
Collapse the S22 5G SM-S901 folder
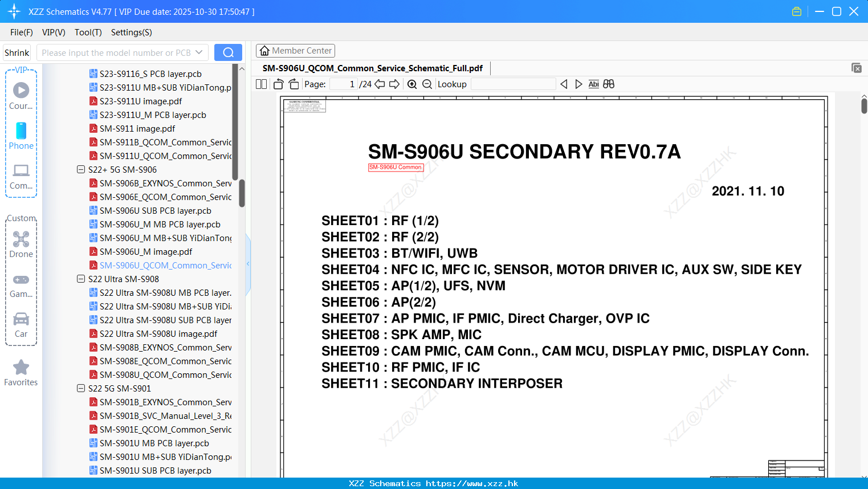(81, 388)
